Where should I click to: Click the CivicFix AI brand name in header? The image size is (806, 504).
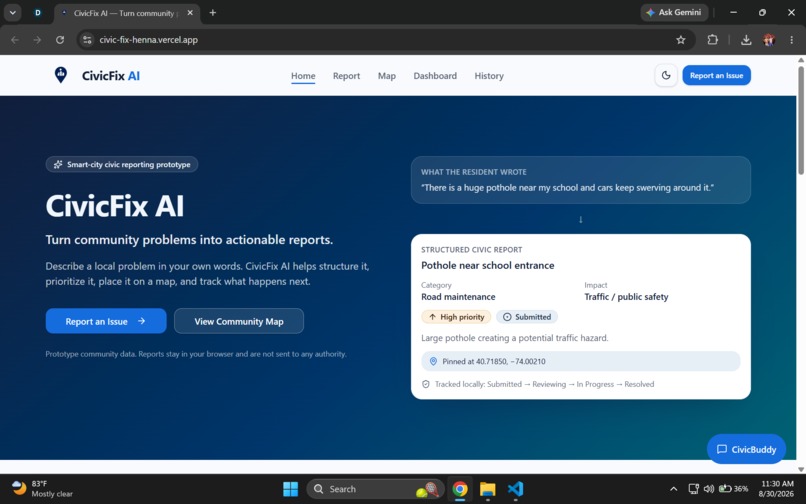[x=111, y=76]
